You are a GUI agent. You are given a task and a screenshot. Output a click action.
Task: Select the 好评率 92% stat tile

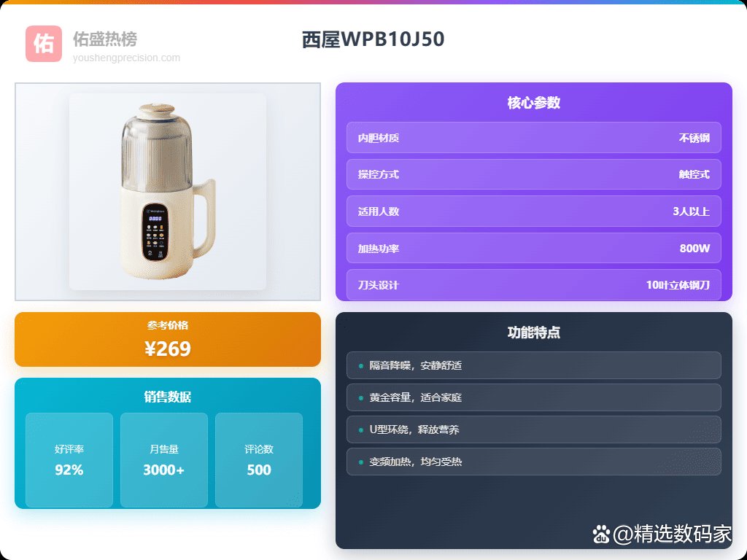tap(69, 460)
